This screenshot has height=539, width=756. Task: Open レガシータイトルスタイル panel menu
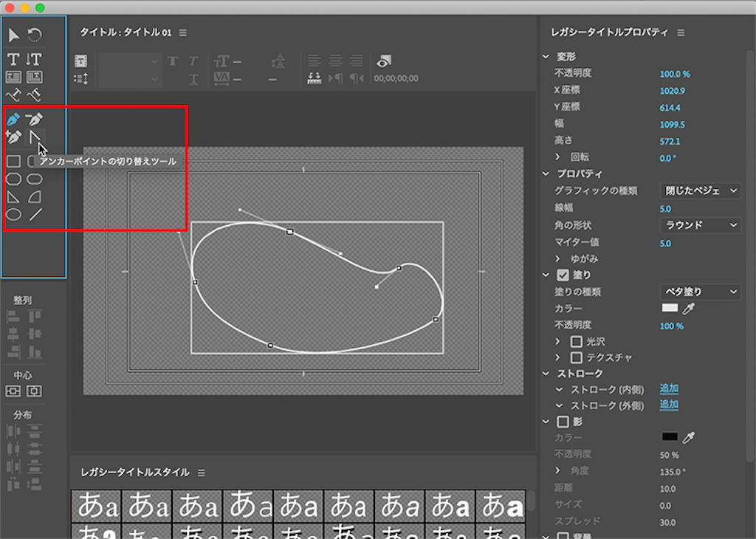click(x=202, y=473)
